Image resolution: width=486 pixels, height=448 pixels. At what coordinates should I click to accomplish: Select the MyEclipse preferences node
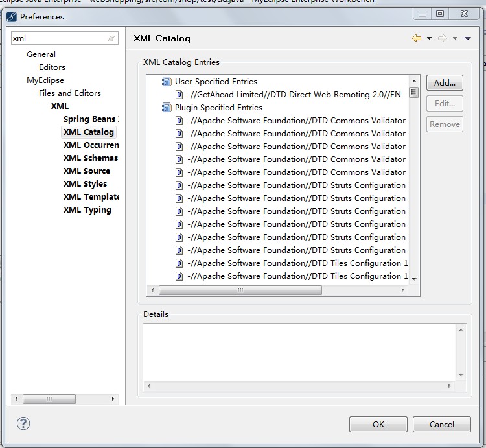click(45, 80)
